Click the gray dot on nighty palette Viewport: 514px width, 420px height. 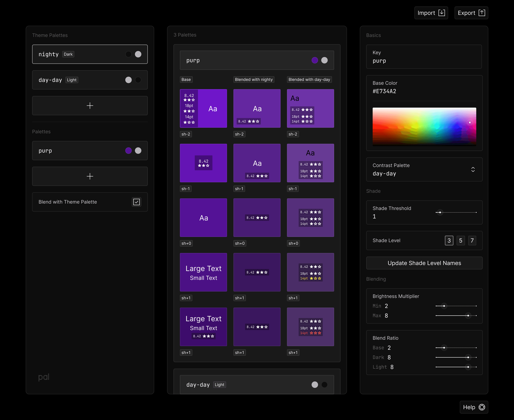pos(138,54)
